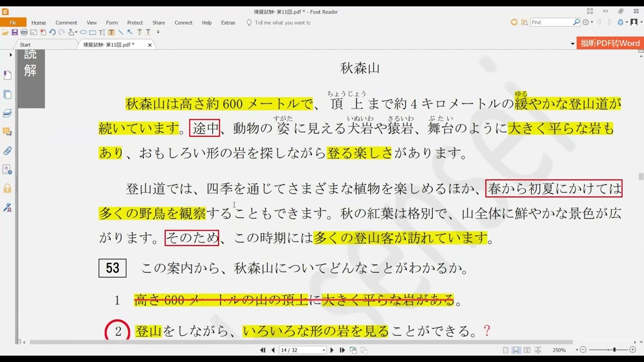Viewport: 644px width, 362px height.
Task: Open the search settings gear dropdown
Action: (x=587, y=22)
